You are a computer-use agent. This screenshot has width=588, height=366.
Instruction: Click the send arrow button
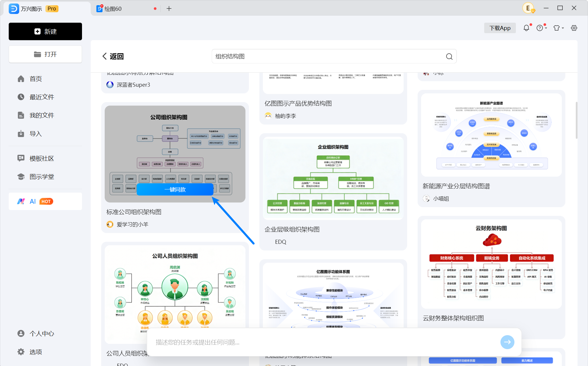tap(507, 342)
